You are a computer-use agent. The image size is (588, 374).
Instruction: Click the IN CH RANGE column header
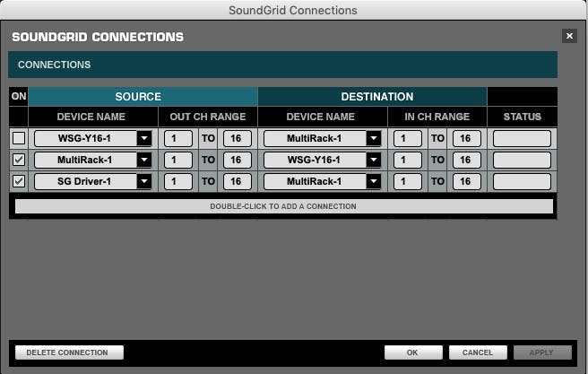[437, 117]
